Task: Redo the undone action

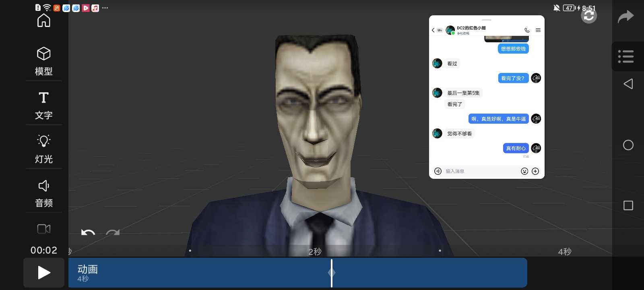Action: pyautogui.click(x=113, y=232)
